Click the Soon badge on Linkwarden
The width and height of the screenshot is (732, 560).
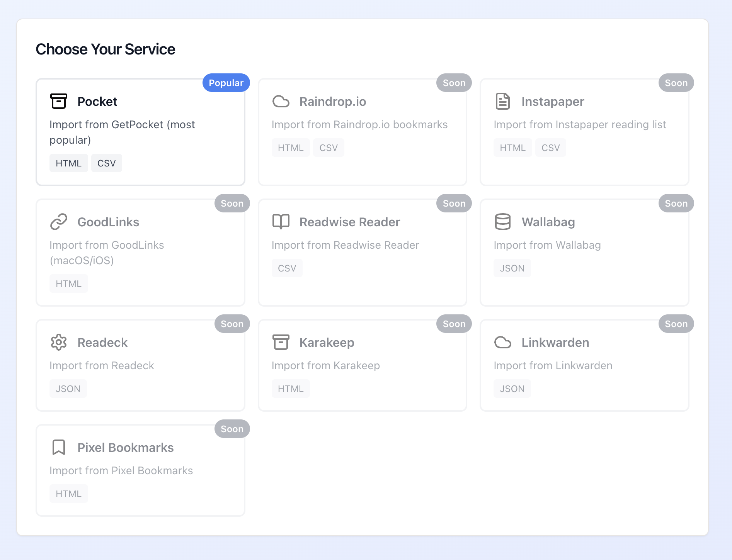[x=676, y=324]
